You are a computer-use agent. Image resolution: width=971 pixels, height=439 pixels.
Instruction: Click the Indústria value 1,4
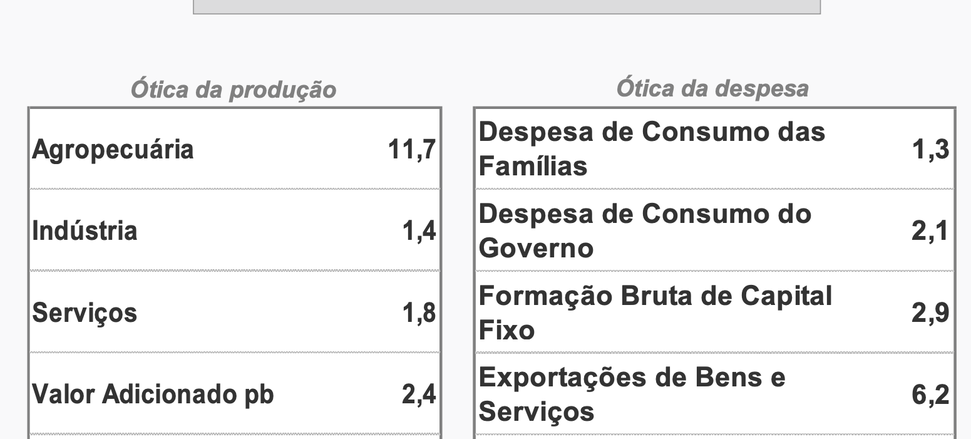[419, 232]
